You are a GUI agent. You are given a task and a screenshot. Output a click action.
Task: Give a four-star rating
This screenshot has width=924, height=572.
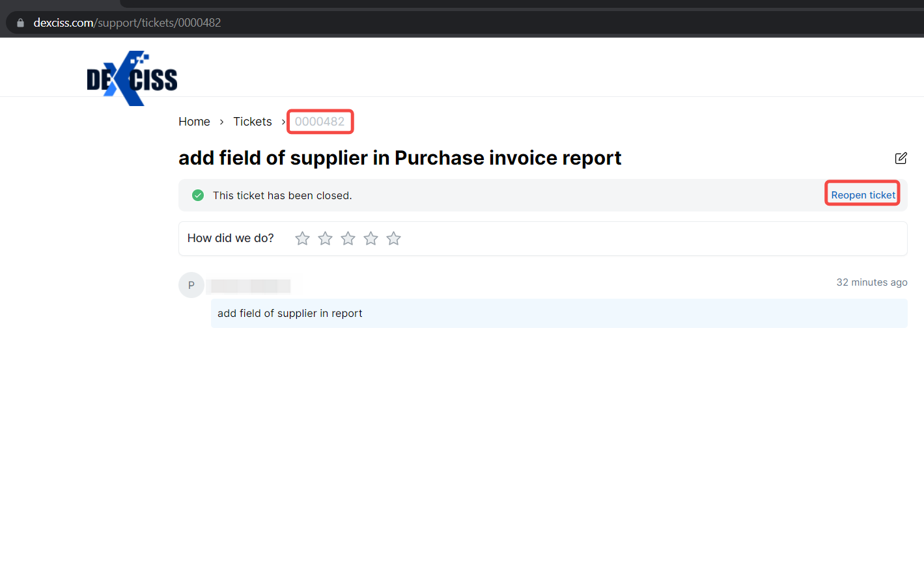pos(371,238)
